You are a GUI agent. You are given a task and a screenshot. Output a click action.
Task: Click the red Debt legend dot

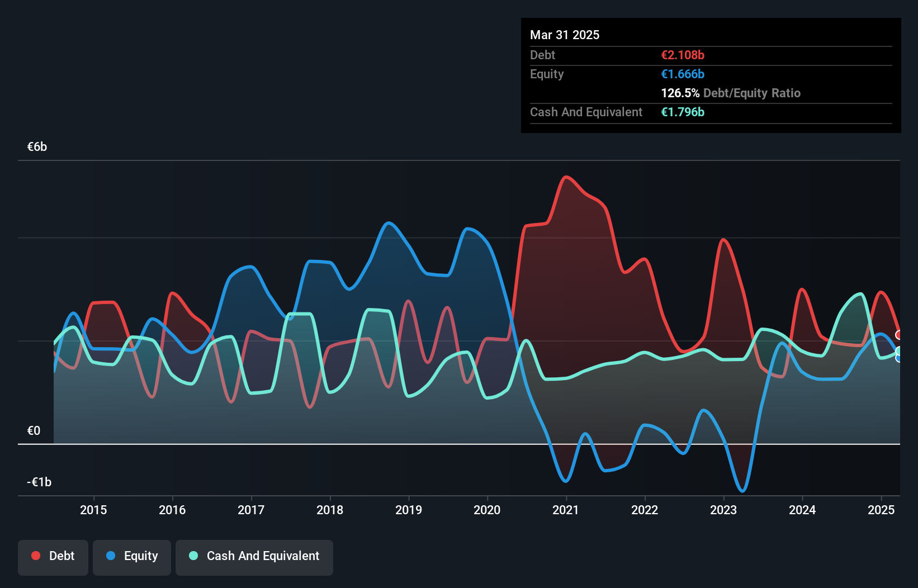36,556
